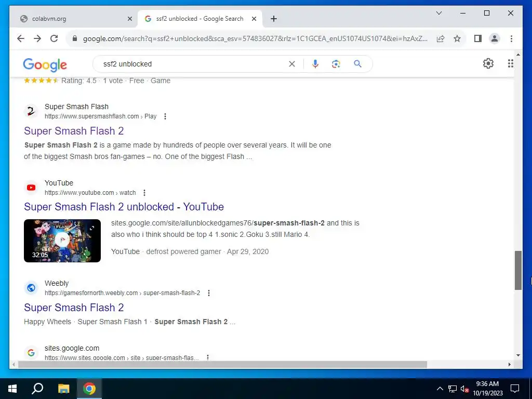Open more options for YouTube result
Image resolution: width=532 pixels, height=399 pixels.
(144, 193)
